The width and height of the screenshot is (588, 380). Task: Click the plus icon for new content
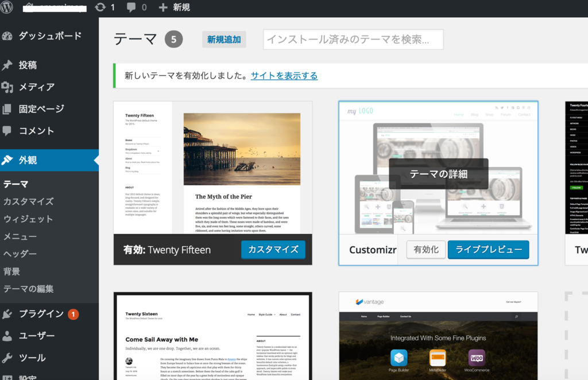(x=163, y=7)
